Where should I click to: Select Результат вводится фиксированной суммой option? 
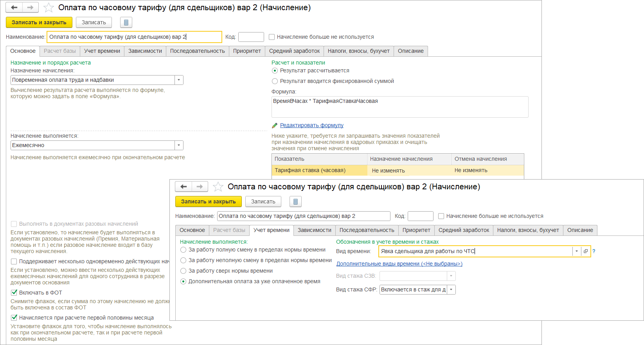275,81
